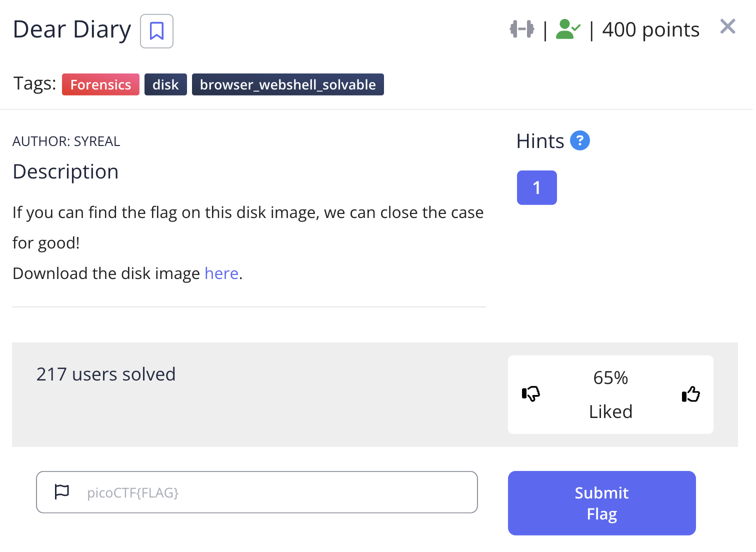Select the disk tag
756x552 pixels.
[165, 84]
